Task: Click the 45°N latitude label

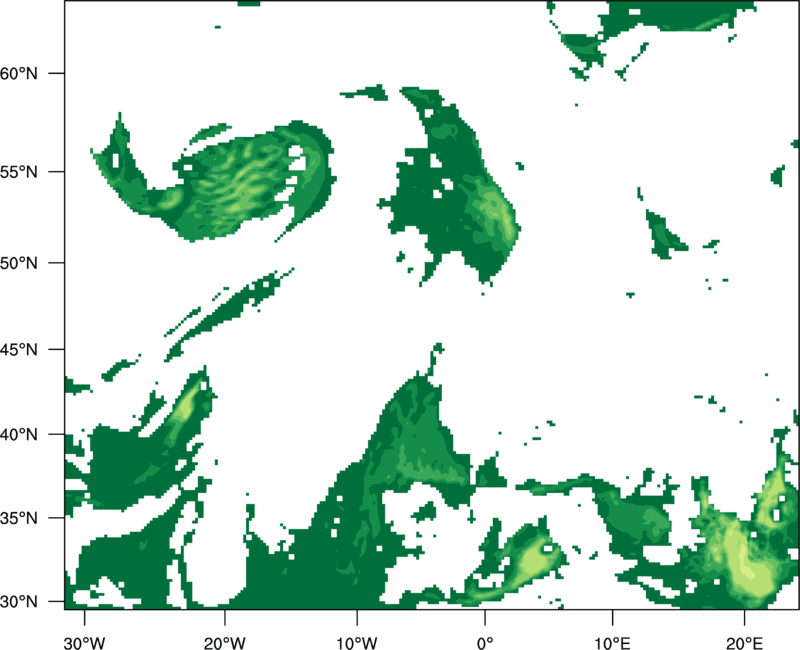Action: [19, 349]
